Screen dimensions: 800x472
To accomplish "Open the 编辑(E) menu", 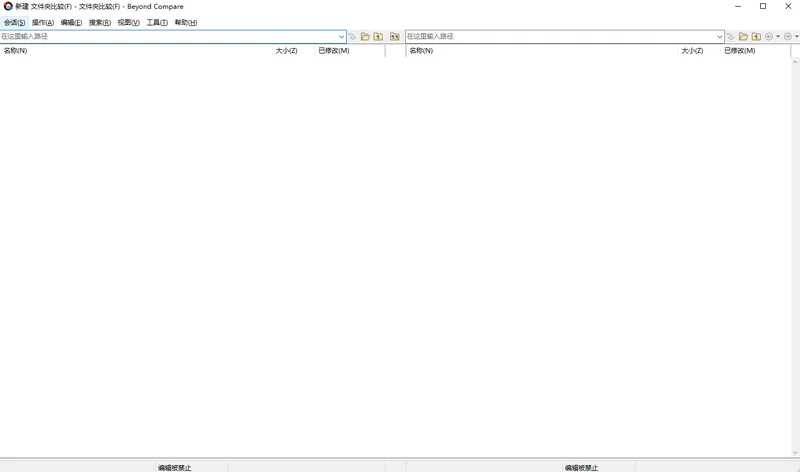I will 71,22.
